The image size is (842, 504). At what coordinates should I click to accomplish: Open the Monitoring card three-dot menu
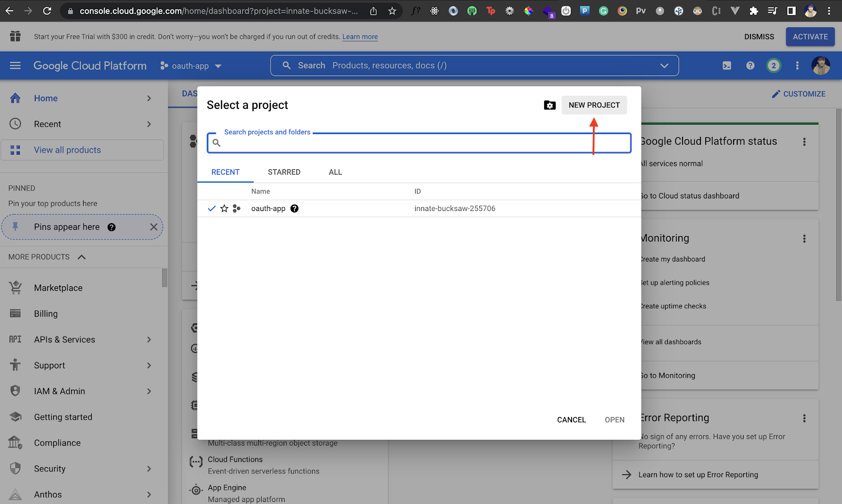click(x=804, y=238)
